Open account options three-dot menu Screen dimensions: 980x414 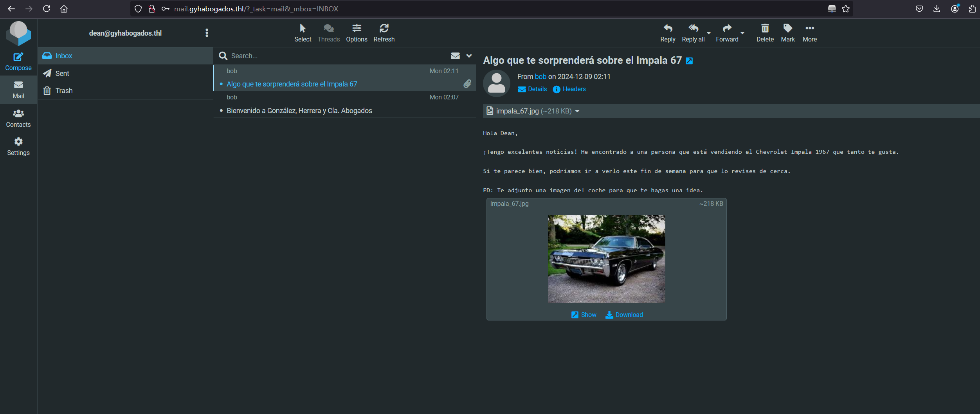click(207, 33)
